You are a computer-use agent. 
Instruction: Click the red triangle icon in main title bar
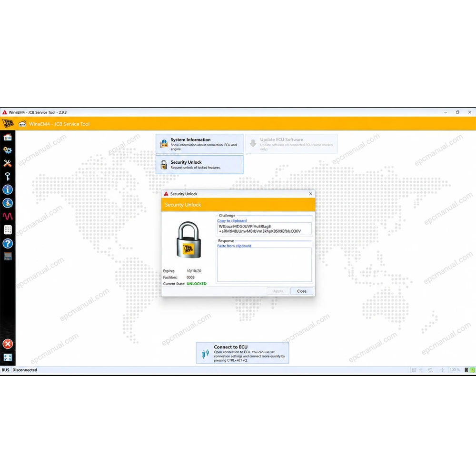pyautogui.click(x=5, y=112)
